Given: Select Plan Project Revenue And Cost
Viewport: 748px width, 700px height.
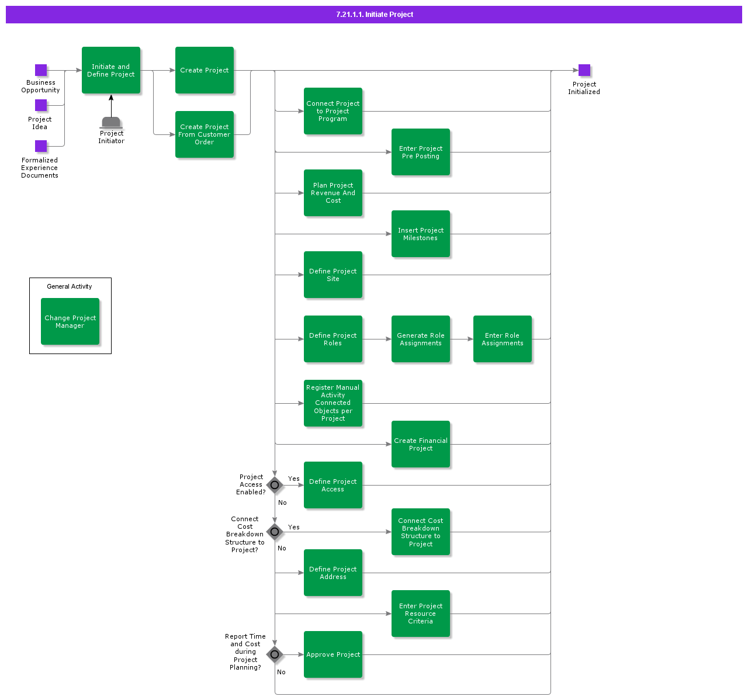Looking at the screenshot, I should 333,193.
